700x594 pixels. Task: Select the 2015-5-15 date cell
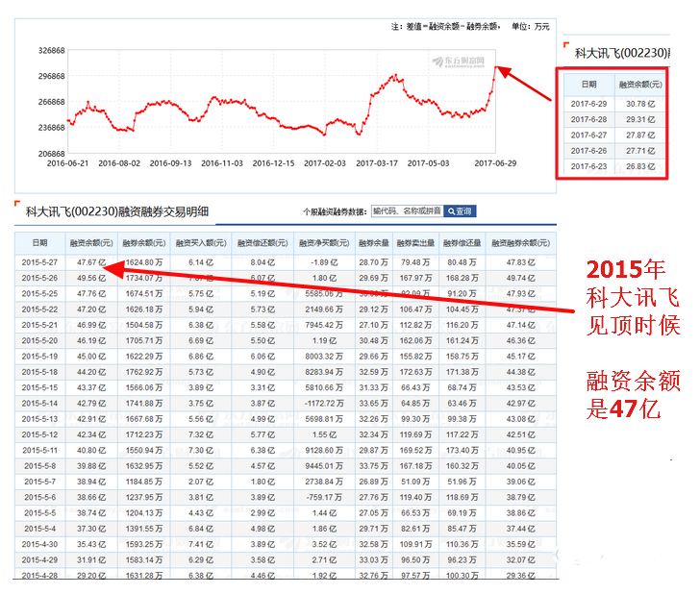click(39, 387)
